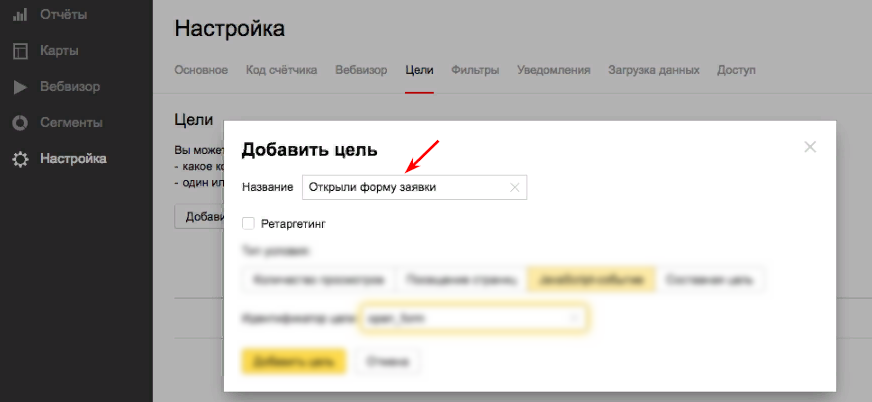Clear the Название field with the X
Screen dimensions: 872x402
pos(515,188)
